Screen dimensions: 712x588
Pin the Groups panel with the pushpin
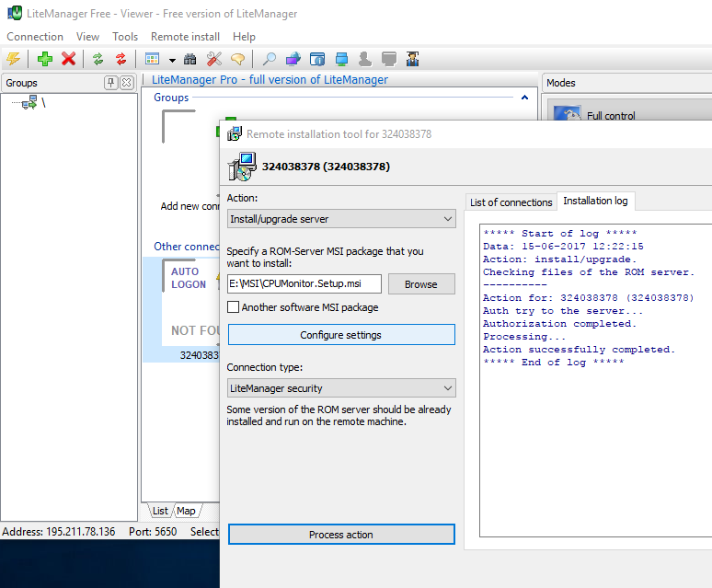pyautogui.click(x=110, y=83)
